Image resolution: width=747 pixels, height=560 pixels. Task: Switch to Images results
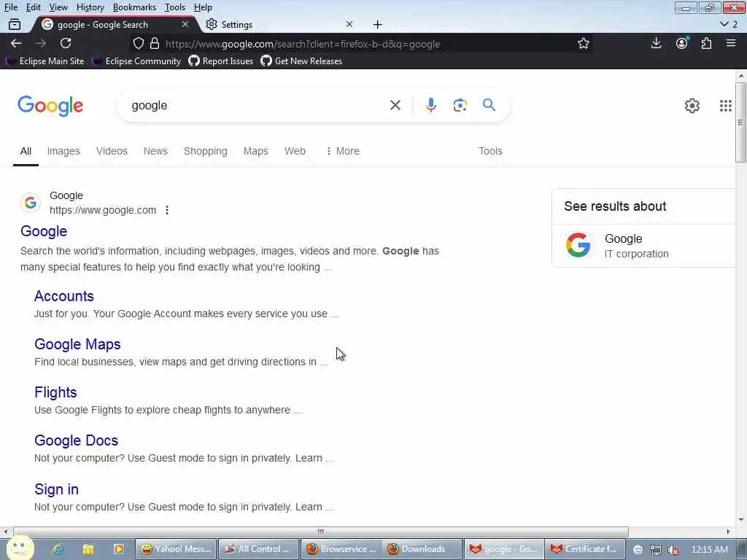[x=63, y=151]
